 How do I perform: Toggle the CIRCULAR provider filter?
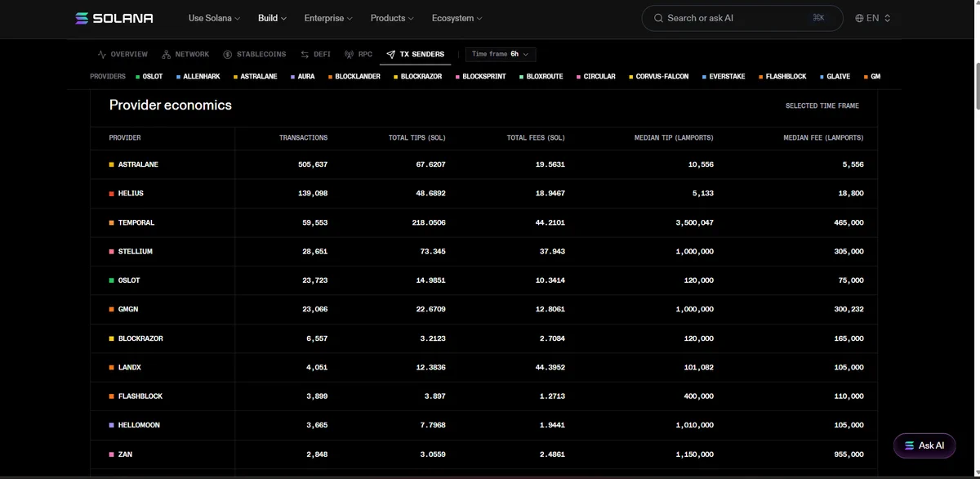coord(596,76)
